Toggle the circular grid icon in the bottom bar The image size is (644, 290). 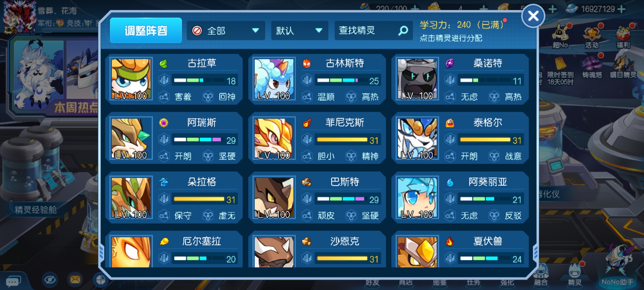click(100, 279)
